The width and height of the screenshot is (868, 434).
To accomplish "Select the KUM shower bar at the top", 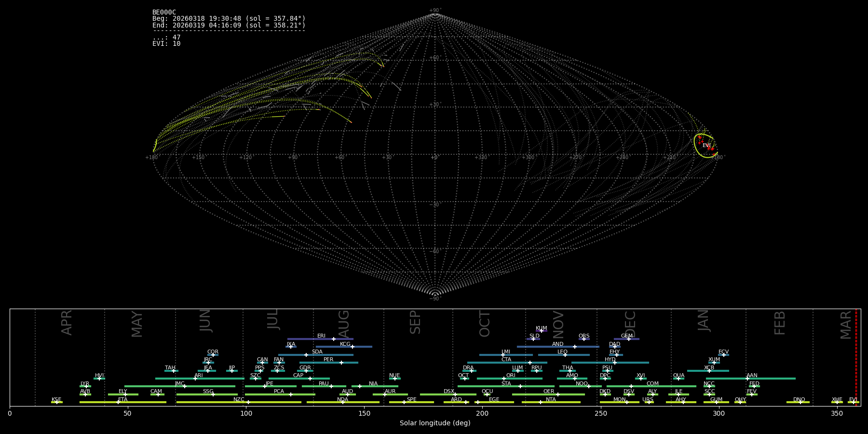I will pos(542,331).
